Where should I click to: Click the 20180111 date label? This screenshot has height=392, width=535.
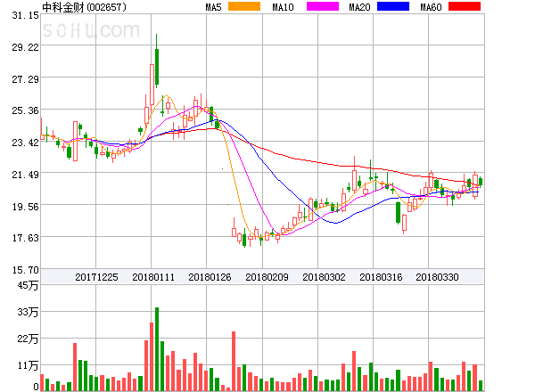(x=153, y=277)
